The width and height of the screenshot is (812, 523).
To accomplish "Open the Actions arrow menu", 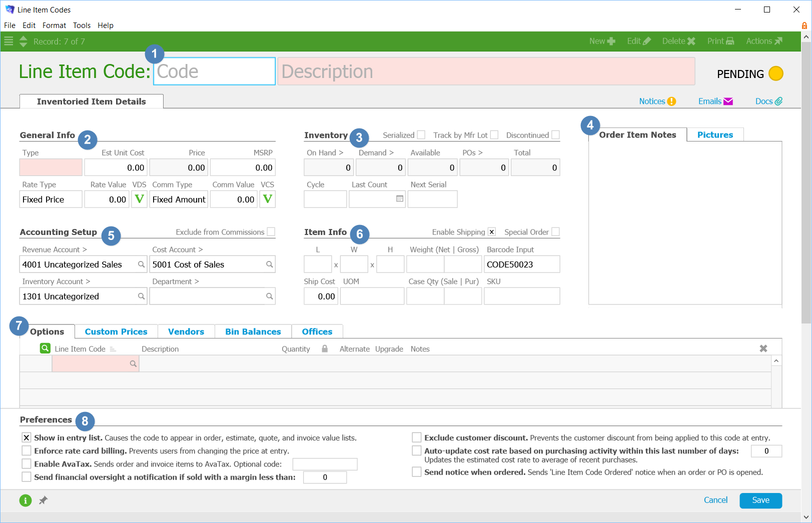I will tap(764, 41).
